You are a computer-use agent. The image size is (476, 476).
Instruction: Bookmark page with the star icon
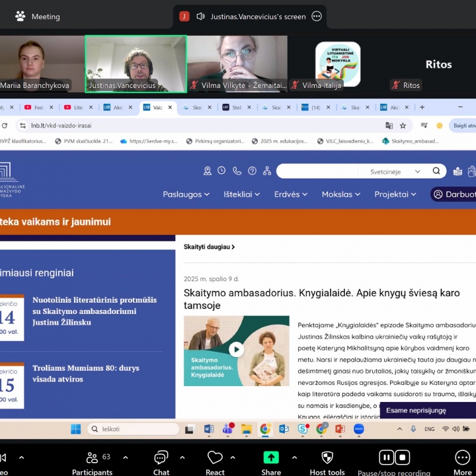coord(403,126)
